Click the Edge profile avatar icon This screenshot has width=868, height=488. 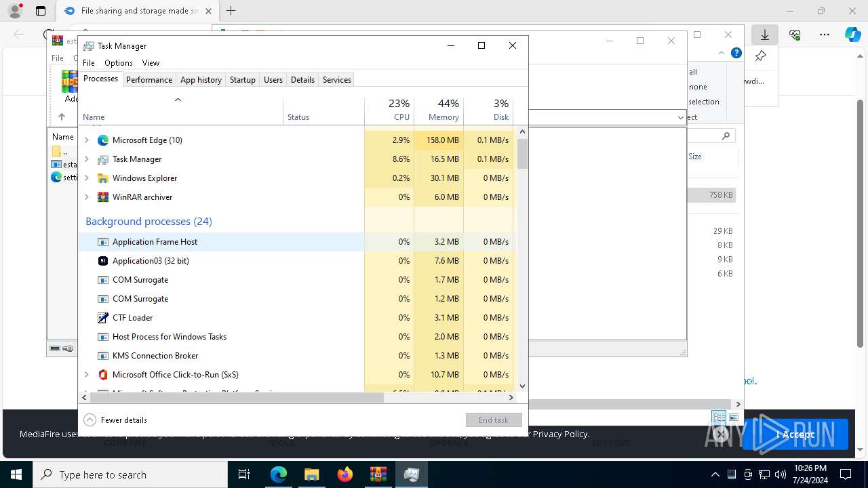coord(15,11)
